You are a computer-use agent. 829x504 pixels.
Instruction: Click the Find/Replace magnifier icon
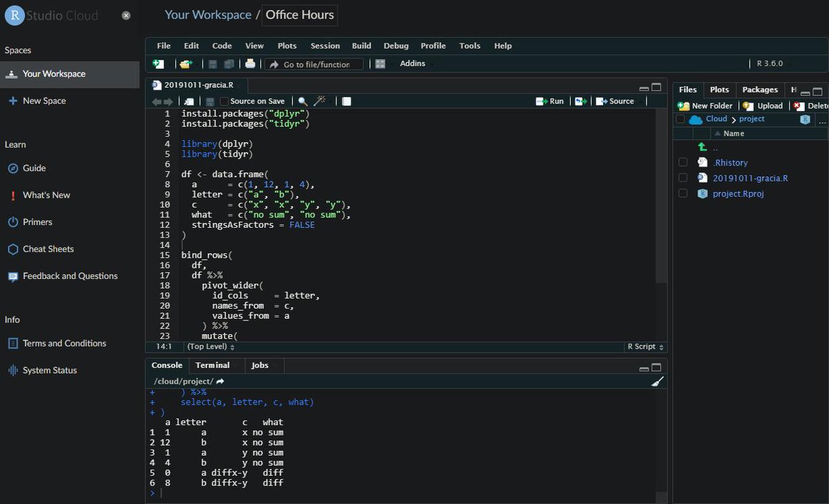[x=303, y=101]
